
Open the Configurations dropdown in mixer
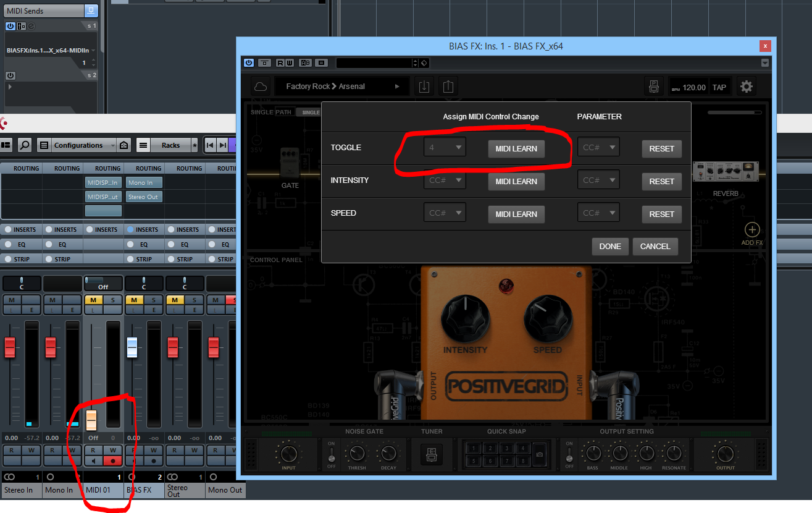tap(84, 145)
